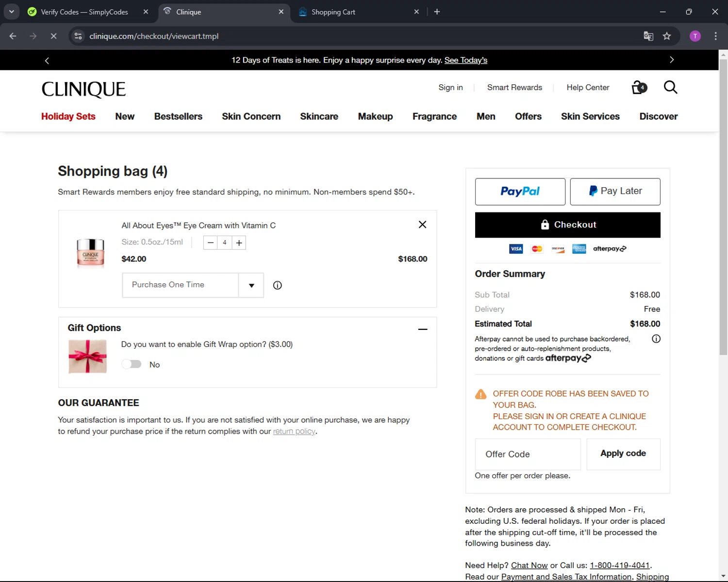Click the black Checkout button
Image resolution: width=728 pixels, height=582 pixels.
[x=567, y=225]
